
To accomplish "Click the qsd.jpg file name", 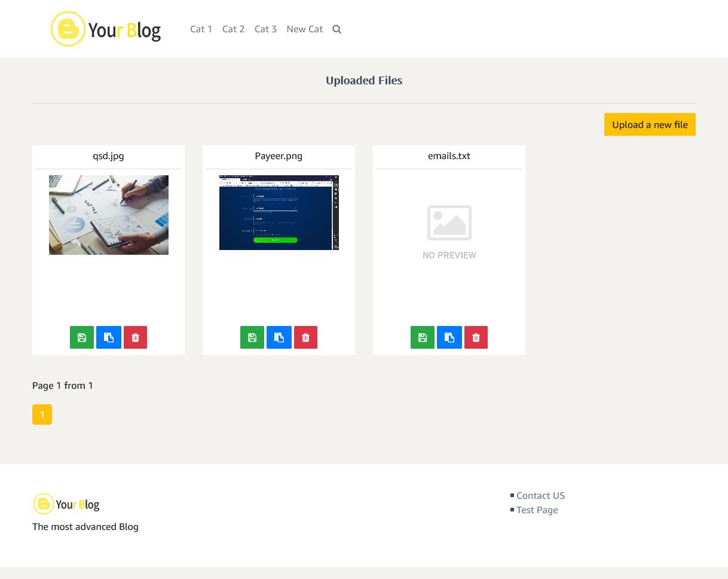I will [109, 156].
